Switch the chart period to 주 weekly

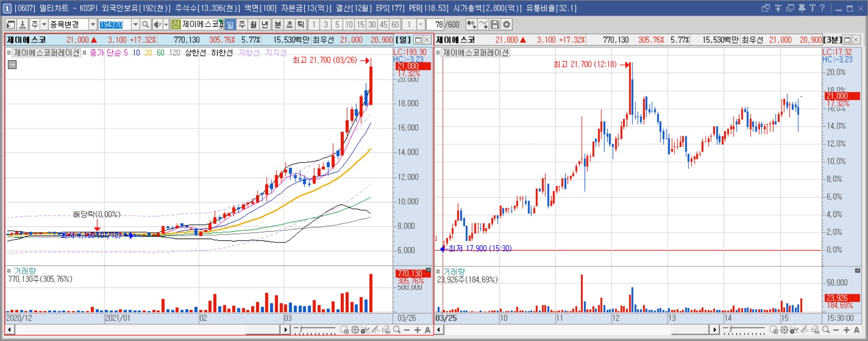242,24
